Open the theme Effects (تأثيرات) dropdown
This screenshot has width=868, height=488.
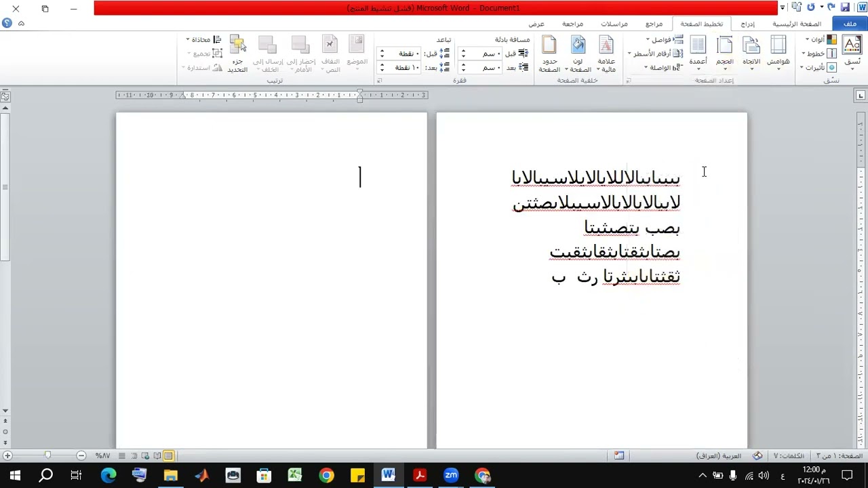(x=818, y=67)
